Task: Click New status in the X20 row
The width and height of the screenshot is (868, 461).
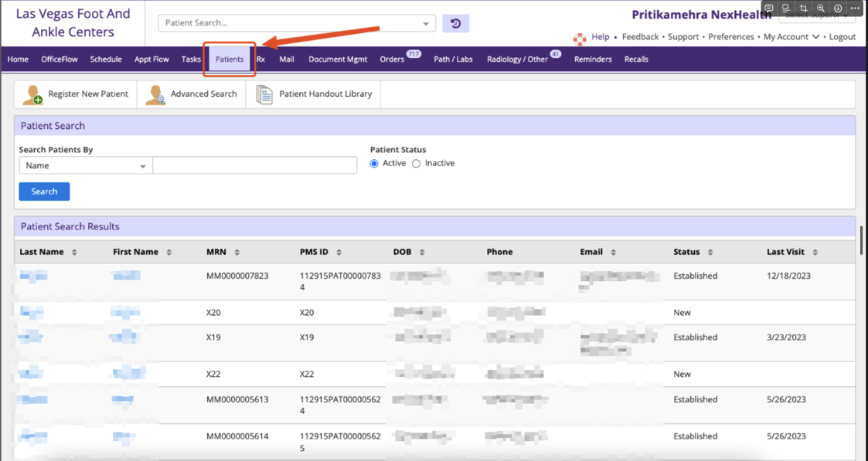Action: click(x=682, y=313)
